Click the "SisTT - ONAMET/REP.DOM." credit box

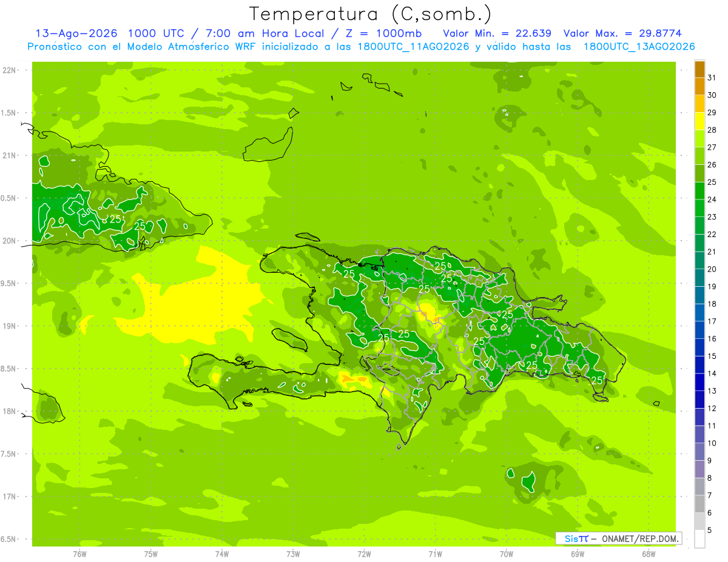[619, 538]
